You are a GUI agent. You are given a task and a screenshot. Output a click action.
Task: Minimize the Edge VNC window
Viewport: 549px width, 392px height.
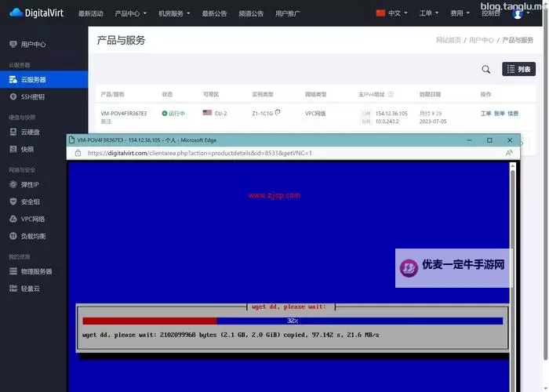point(470,140)
